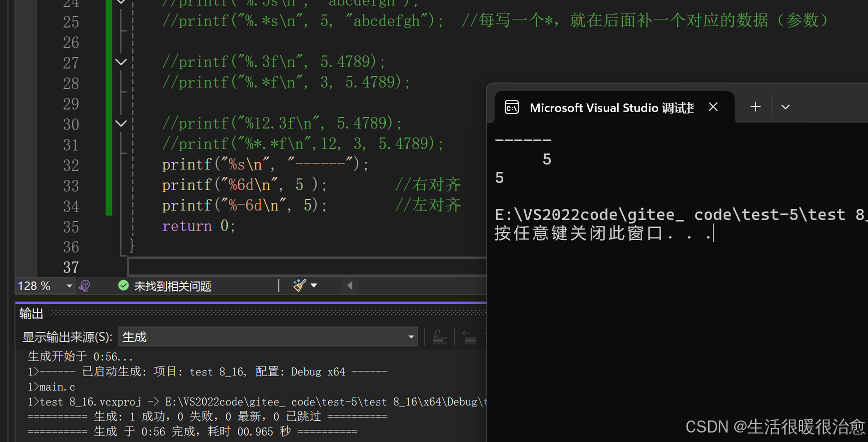Click the 已启动生成 output line
Screen dimensions: 868x442
click(207, 371)
